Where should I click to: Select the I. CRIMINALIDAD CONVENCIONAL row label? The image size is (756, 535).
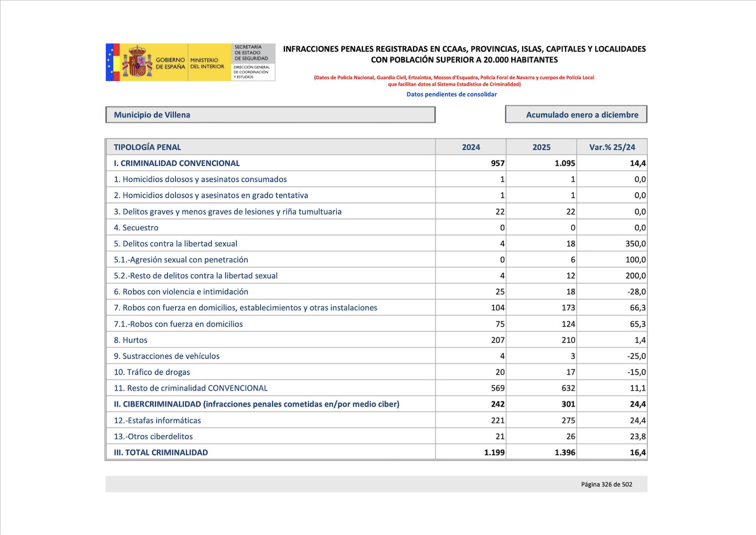[x=177, y=163]
